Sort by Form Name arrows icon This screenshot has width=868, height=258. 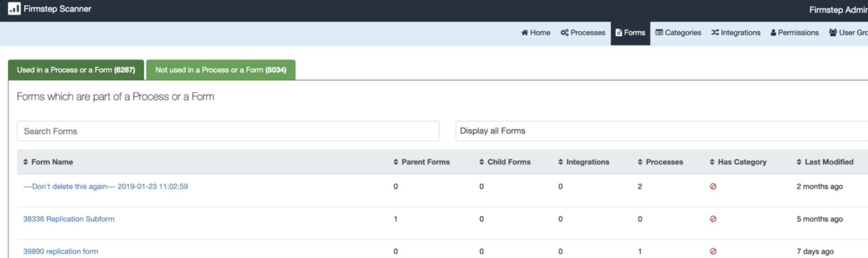pos(26,162)
